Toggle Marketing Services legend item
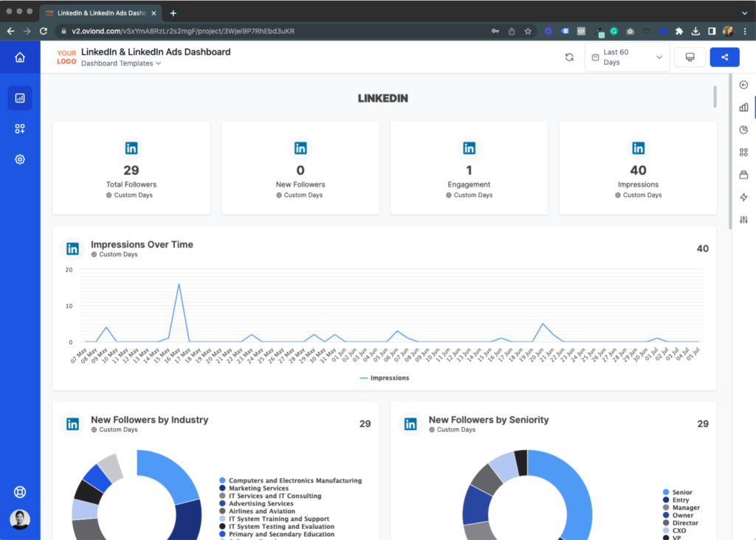This screenshot has width=756, height=540. (254, 488)
